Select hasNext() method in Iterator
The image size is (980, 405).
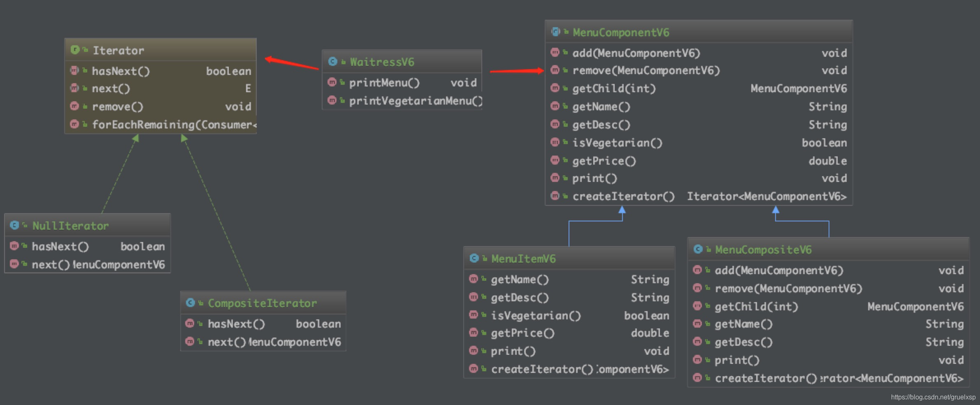coord(121,71)
